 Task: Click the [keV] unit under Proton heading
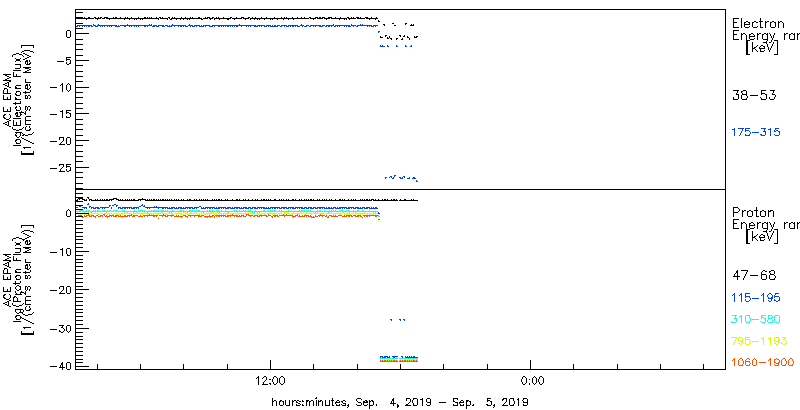(x=761, y=237)
